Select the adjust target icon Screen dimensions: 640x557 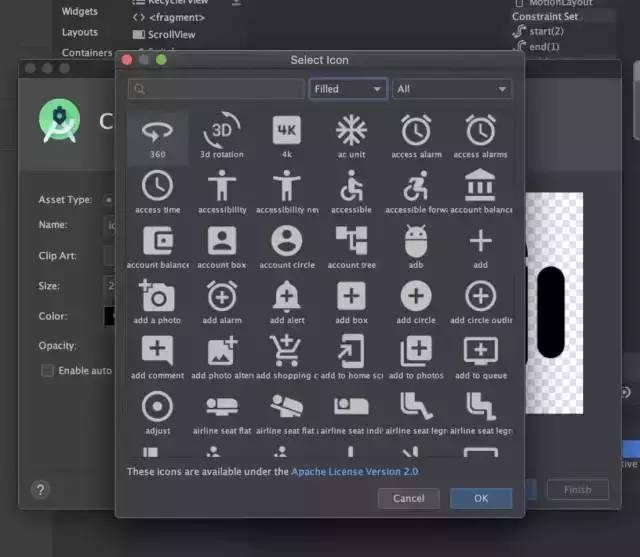(x=158, y=413)
